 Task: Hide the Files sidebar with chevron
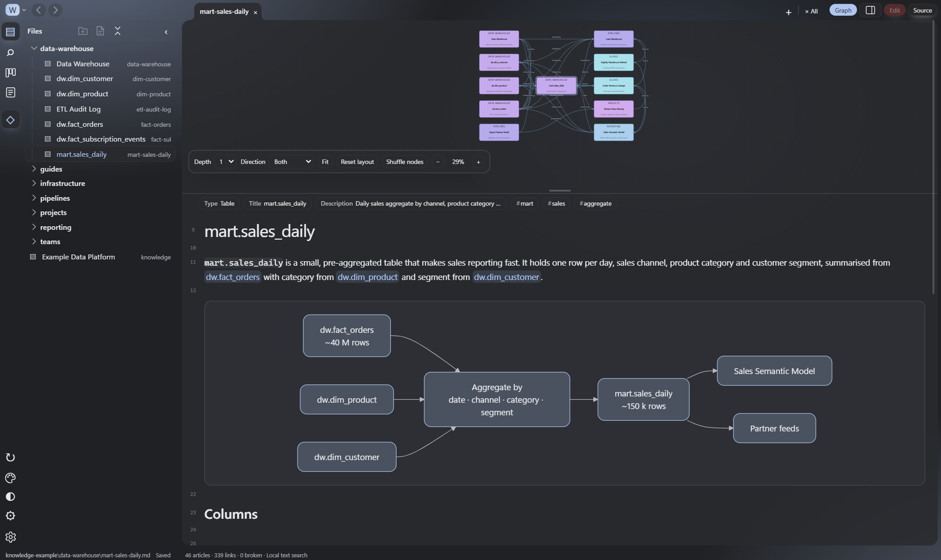click(166, 32)
